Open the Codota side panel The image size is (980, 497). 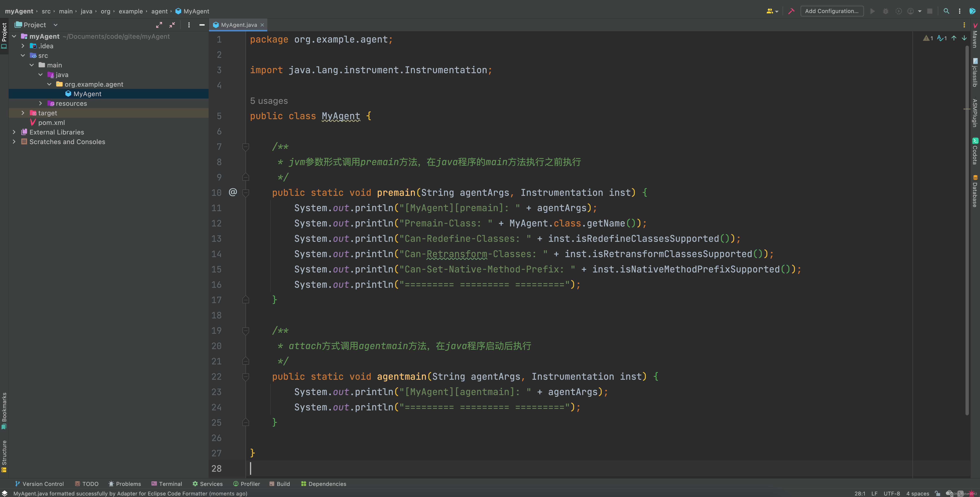click(x=975, y=151)
